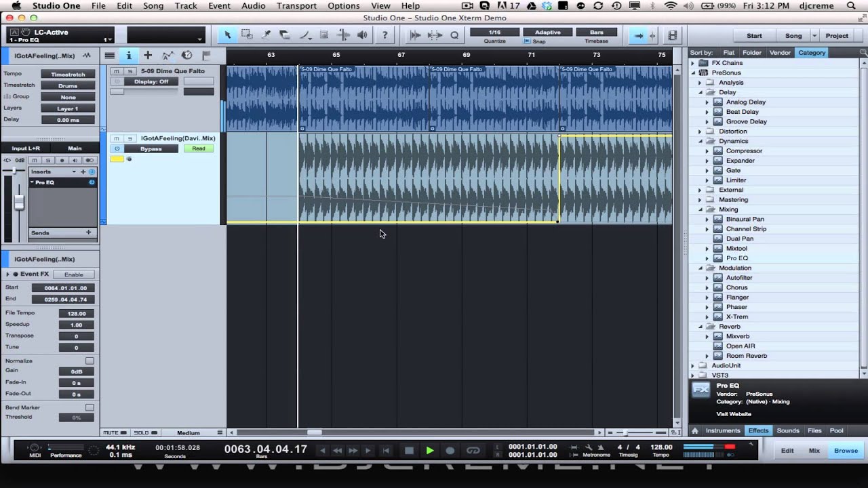Open the Layers Layer 1 dropdown

coord(68,108)
